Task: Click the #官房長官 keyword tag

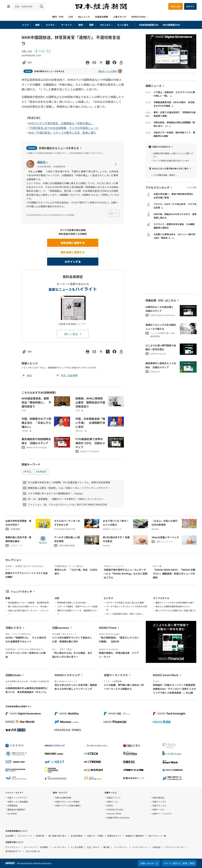Action: coord(41,471)
